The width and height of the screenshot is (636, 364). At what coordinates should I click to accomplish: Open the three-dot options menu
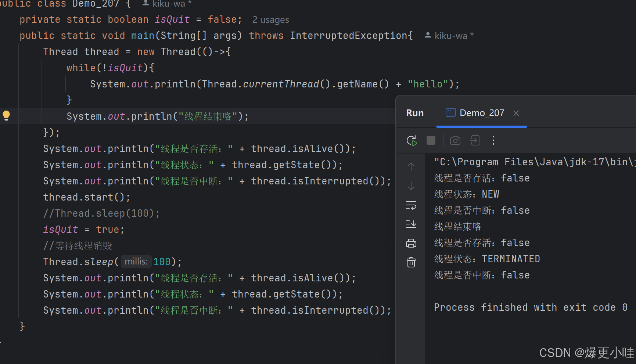[x=493, y=140]
